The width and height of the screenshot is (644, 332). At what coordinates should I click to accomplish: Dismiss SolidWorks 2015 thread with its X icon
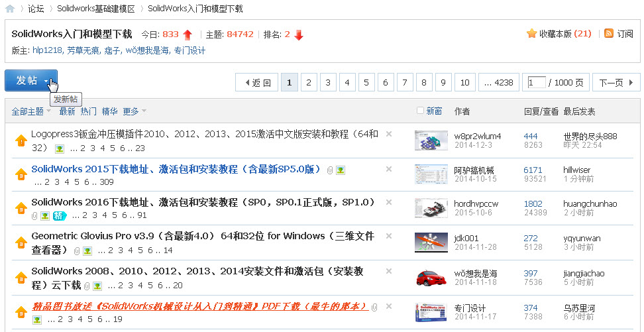pos(389,169)
